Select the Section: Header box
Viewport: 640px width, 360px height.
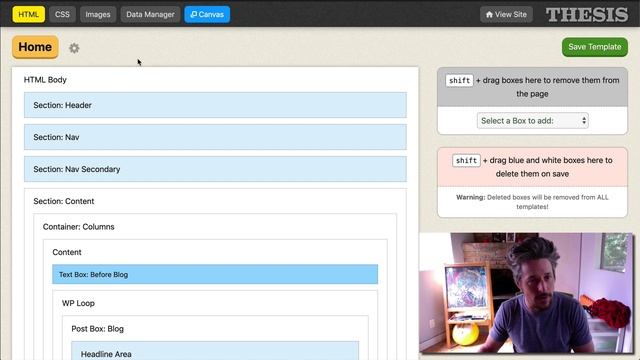click(x=215, y=105)
